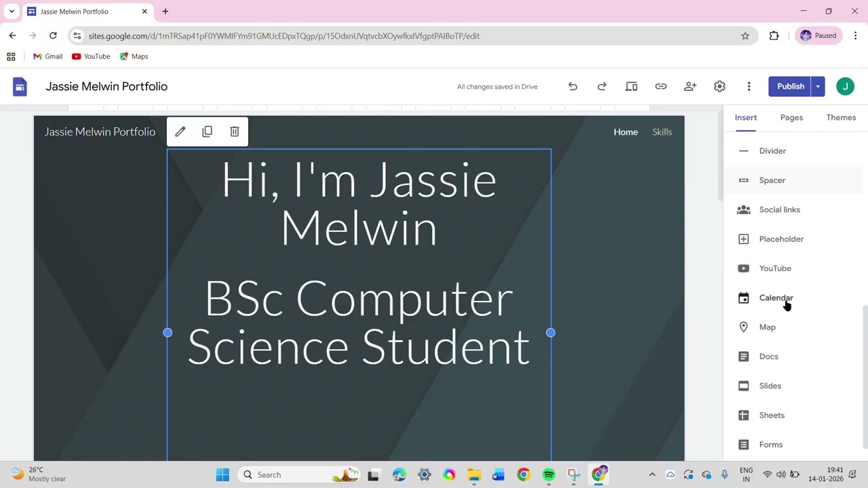Screen dimensions: 868x488
Task: Switch to the Pages tab
Action: point(791,117)
